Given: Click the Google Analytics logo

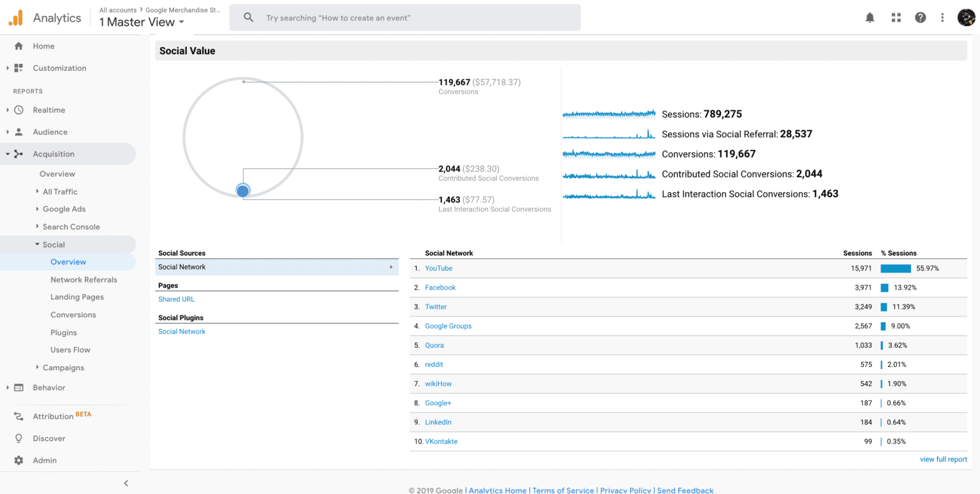Looking at the screenshot, I should point(15,18).
